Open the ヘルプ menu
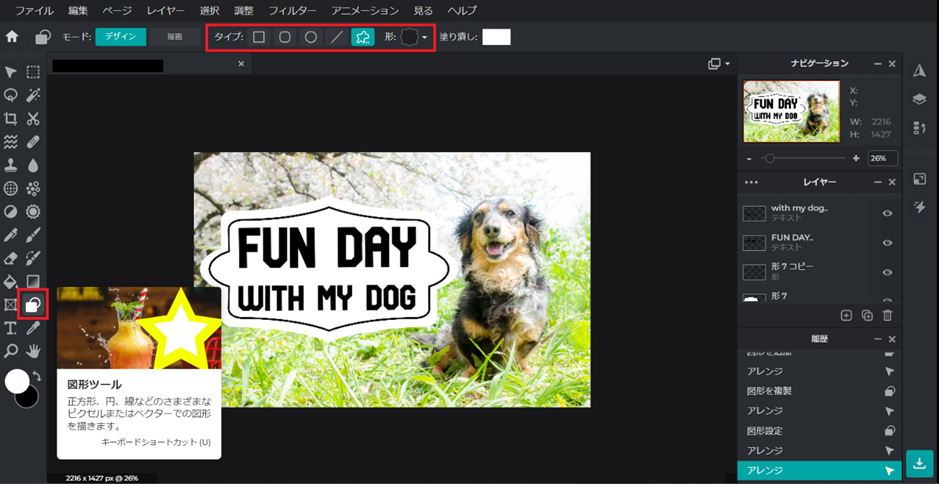Image resolution: width=939 pixels, height=484 pixels. tap(462, 11)
